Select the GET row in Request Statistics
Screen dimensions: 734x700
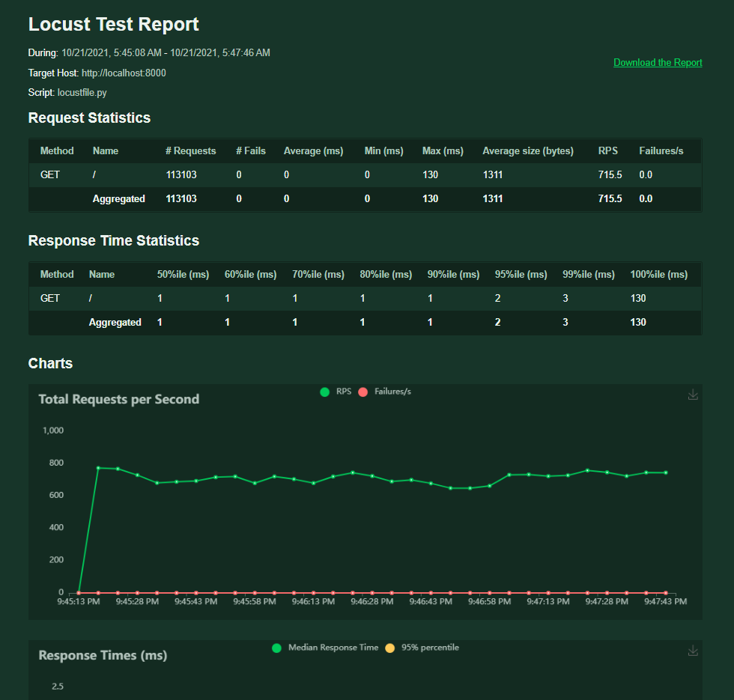[300, 174]
